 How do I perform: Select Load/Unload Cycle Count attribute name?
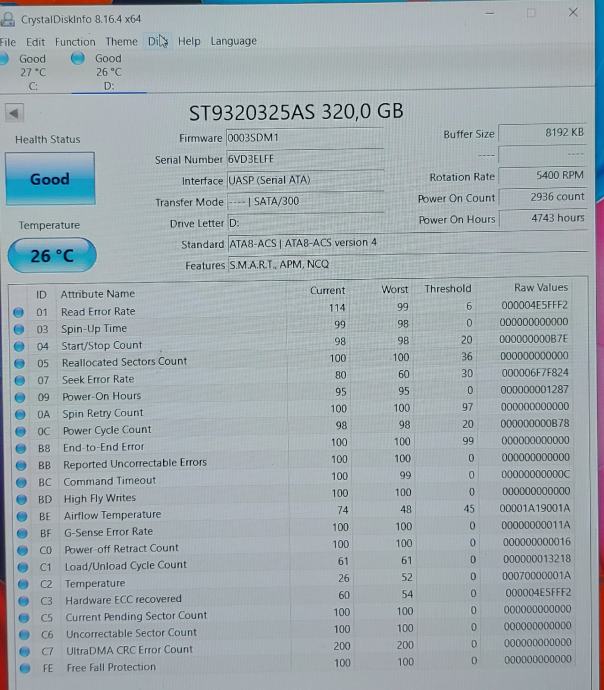point(126,565)
